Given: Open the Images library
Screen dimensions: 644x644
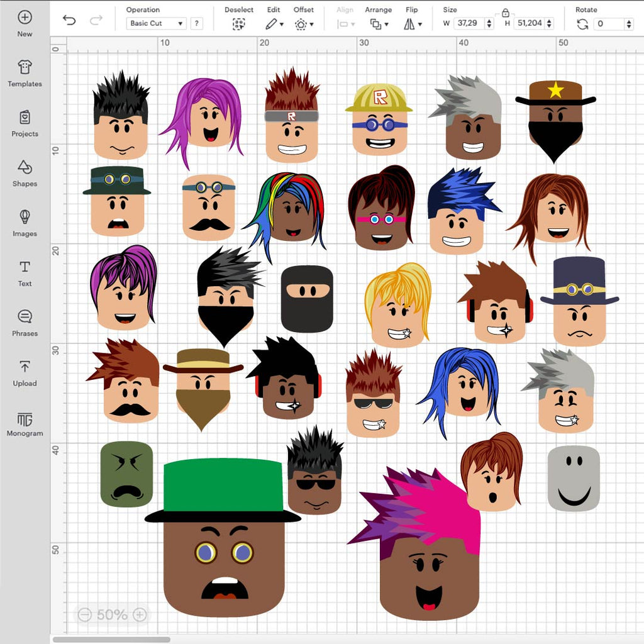Looking at the screenshot, I should [25, 218].
